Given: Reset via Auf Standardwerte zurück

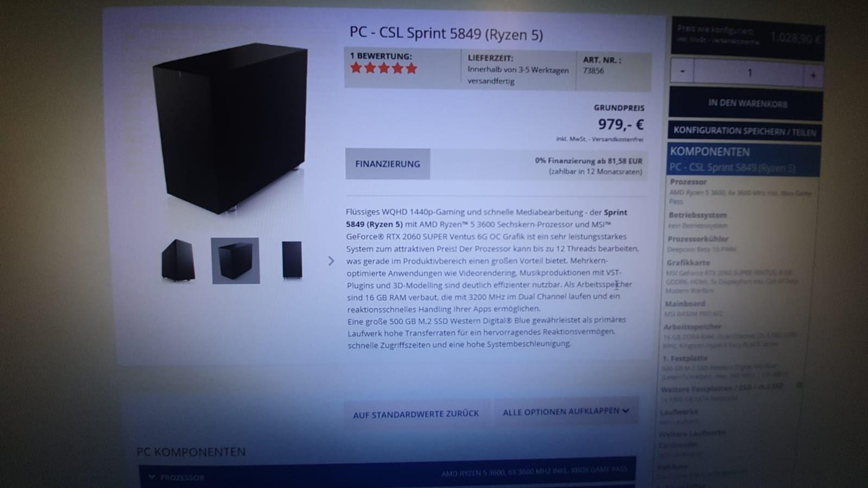Looking at the screenshot, I should [x=416, y=414].
